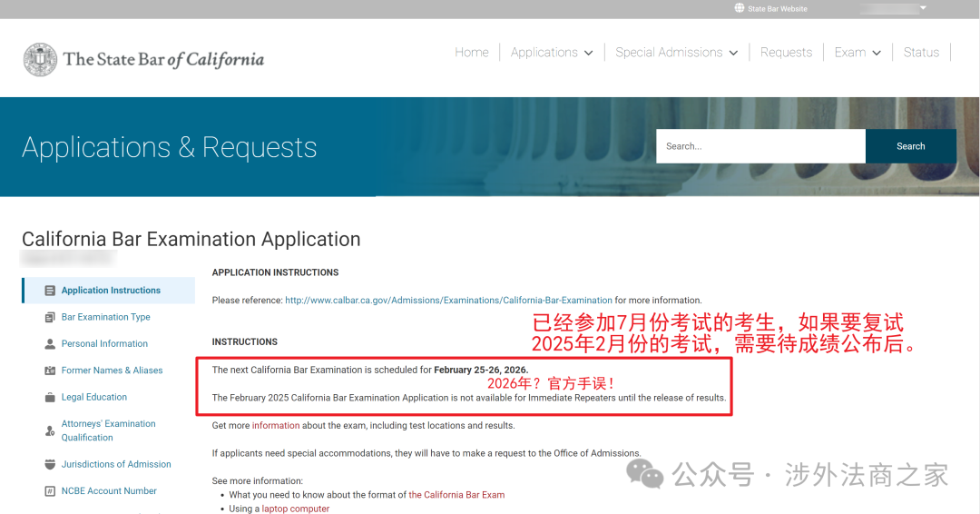Image resolution: width=980 pixels, height=514 pixels.
Task: Click the Bar Examination Type sidebar icon
Action: (50, 318)
